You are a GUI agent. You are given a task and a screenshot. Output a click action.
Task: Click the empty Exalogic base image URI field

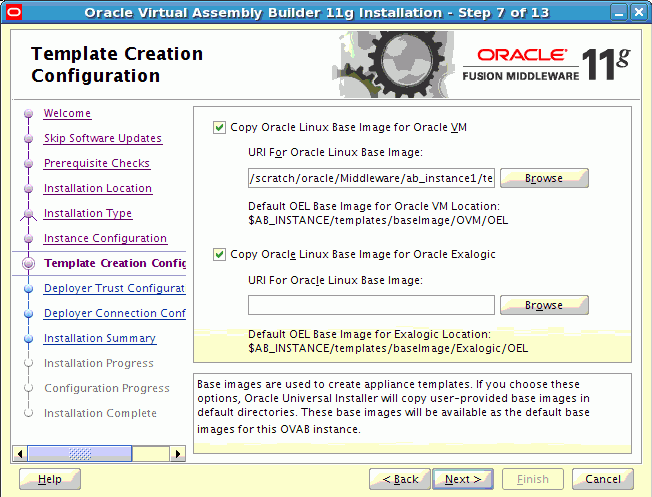point(371,305)
